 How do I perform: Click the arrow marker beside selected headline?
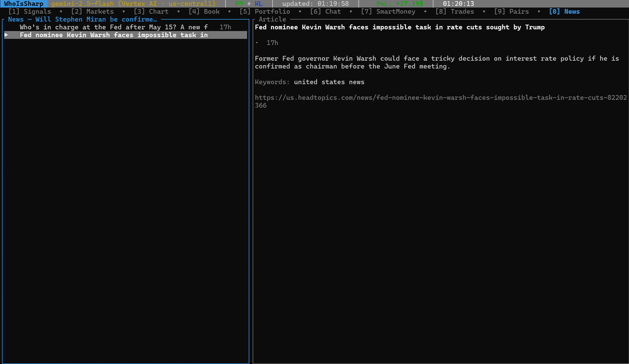[x=6, y=35]
